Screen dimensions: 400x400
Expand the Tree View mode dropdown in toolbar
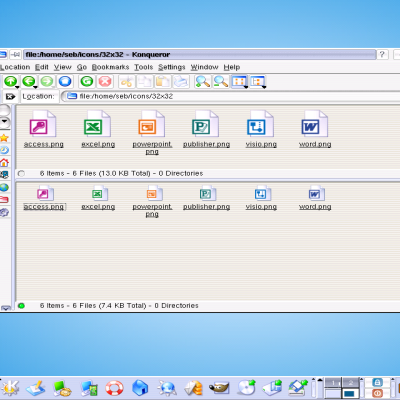258,82
